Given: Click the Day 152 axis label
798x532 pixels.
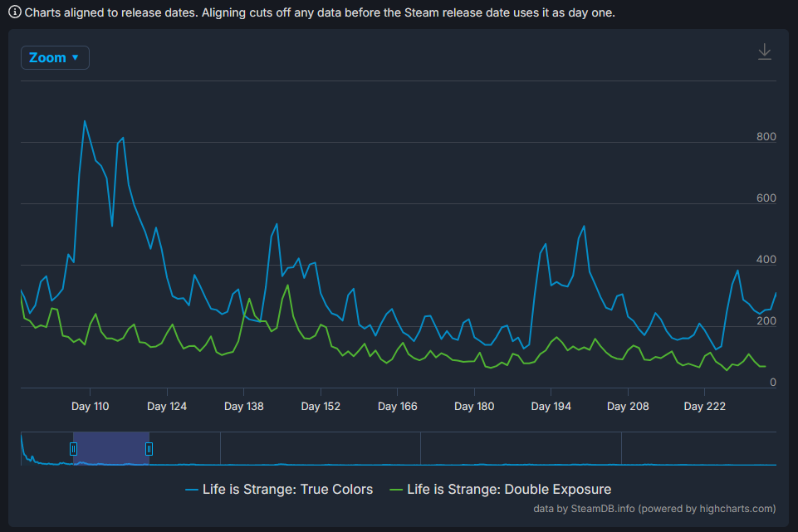Looking at the screenshot, I should click(321, 407).
